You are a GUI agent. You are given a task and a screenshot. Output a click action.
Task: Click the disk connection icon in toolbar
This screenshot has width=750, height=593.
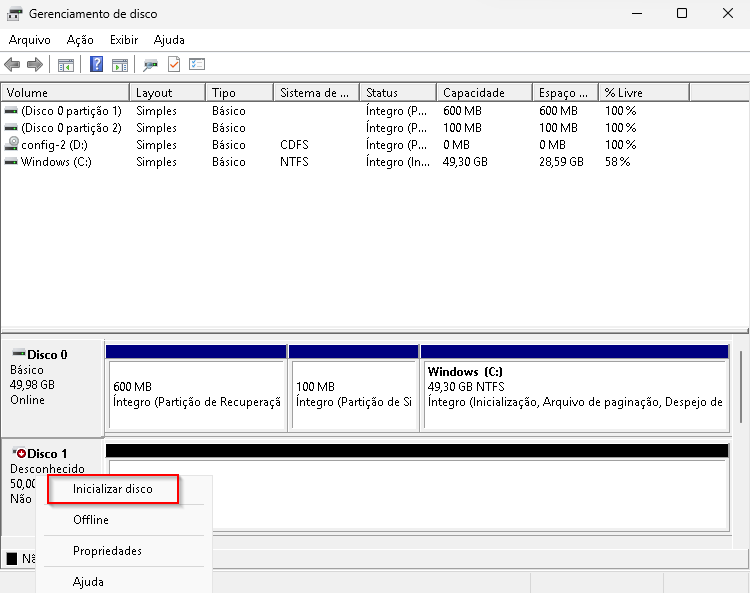(151, 65)
